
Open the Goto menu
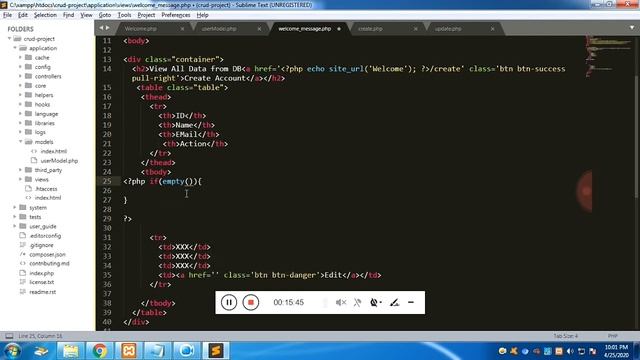click(x=105, y=15)
